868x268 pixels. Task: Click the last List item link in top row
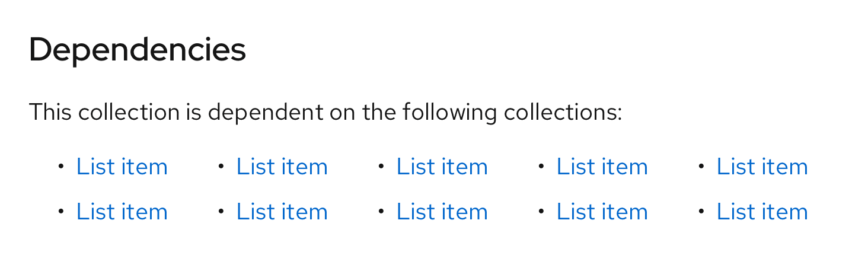[762, 167]
